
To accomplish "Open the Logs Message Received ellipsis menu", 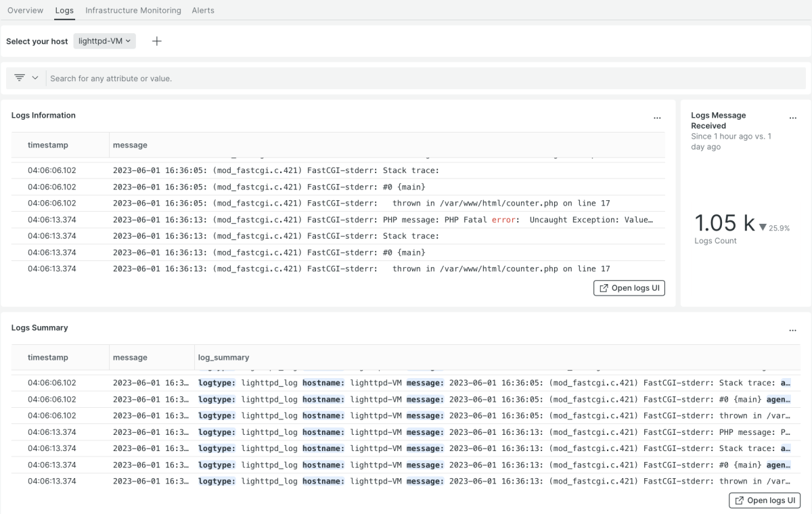I will (793, 117).
